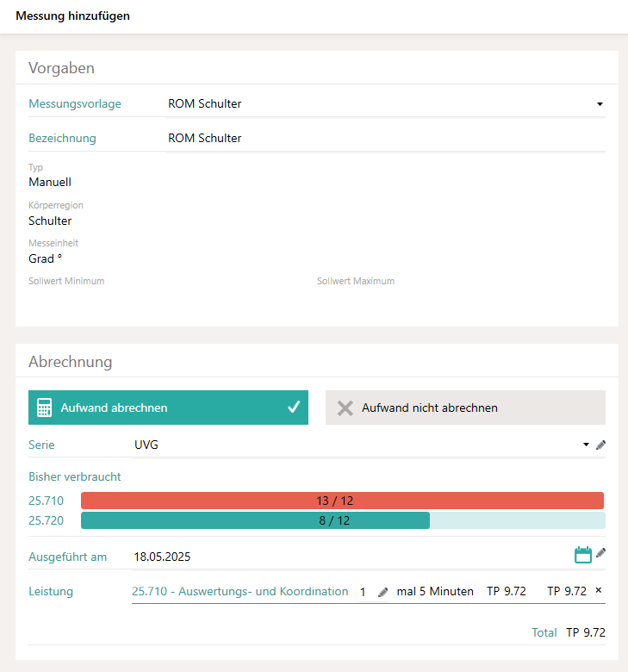
Task: Click the pencil icon next to Serie
Action: [x=601, y=445]
